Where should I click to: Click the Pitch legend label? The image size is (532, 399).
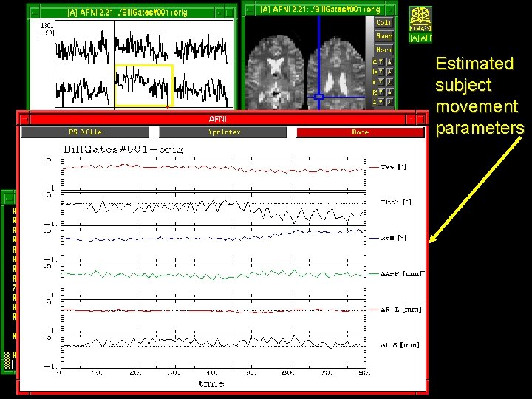point(396,202)
